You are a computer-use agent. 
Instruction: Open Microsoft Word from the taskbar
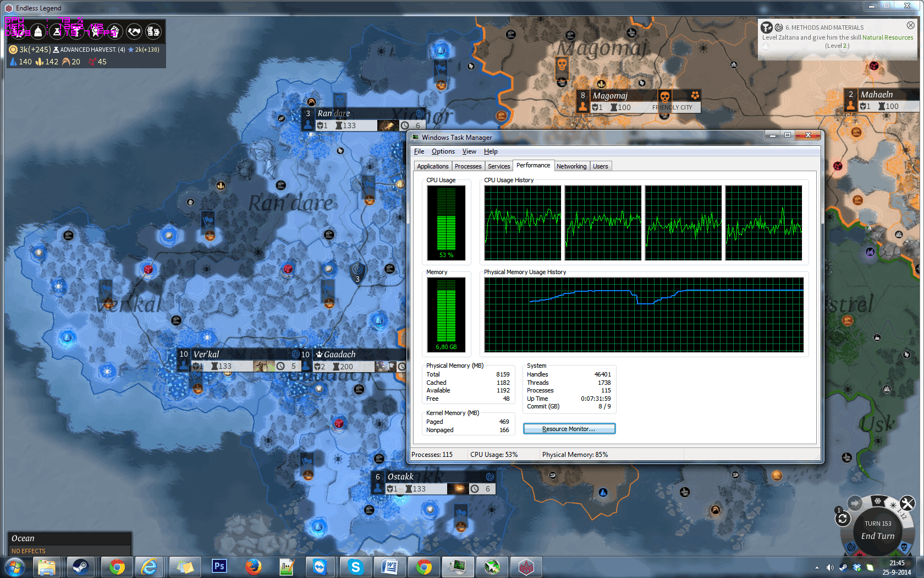[x=390, y=567]
